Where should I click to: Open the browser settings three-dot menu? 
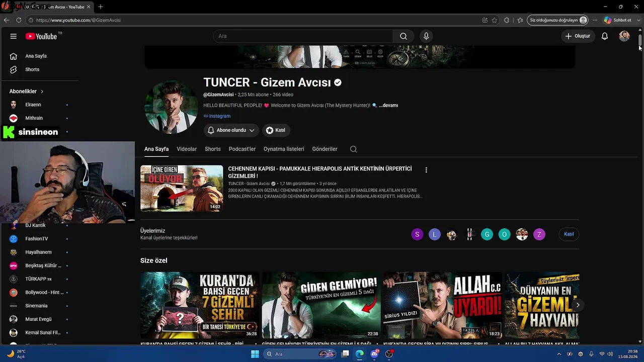click(x=595, y=20)
